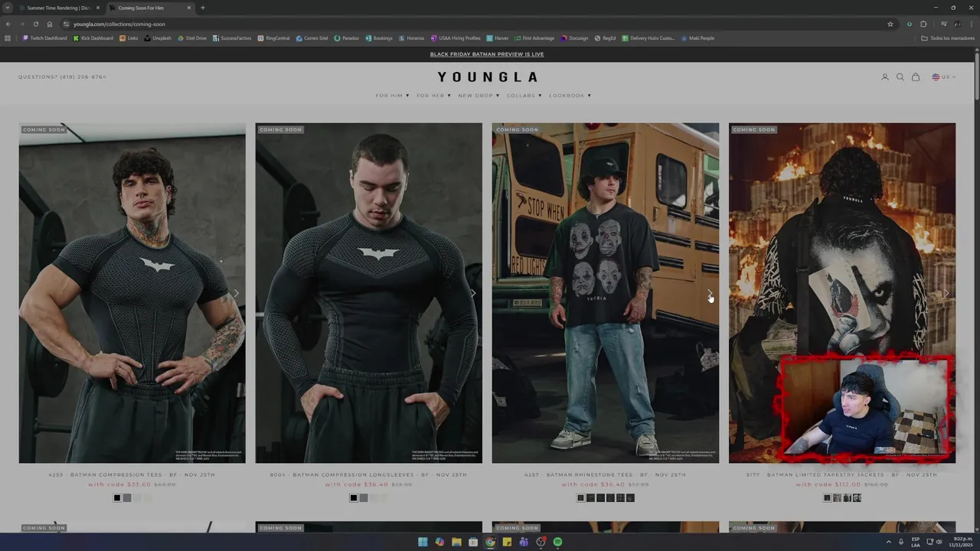Open the FOR HER dropdown menu
The image size is (980, 551).
433,96
